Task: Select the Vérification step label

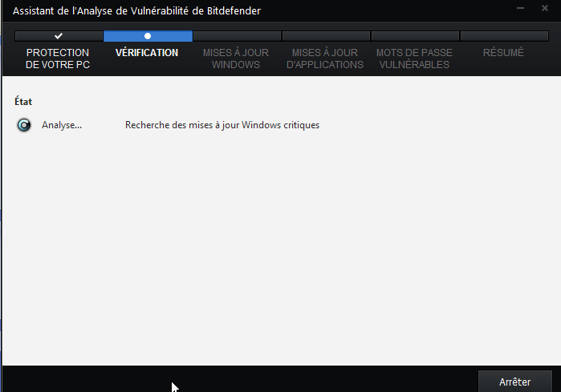Action: 147,53
